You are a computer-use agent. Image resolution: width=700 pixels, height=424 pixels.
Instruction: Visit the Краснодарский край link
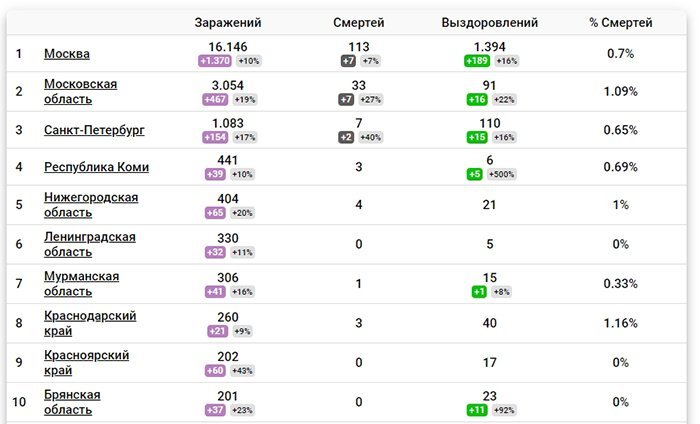[90, 323]
